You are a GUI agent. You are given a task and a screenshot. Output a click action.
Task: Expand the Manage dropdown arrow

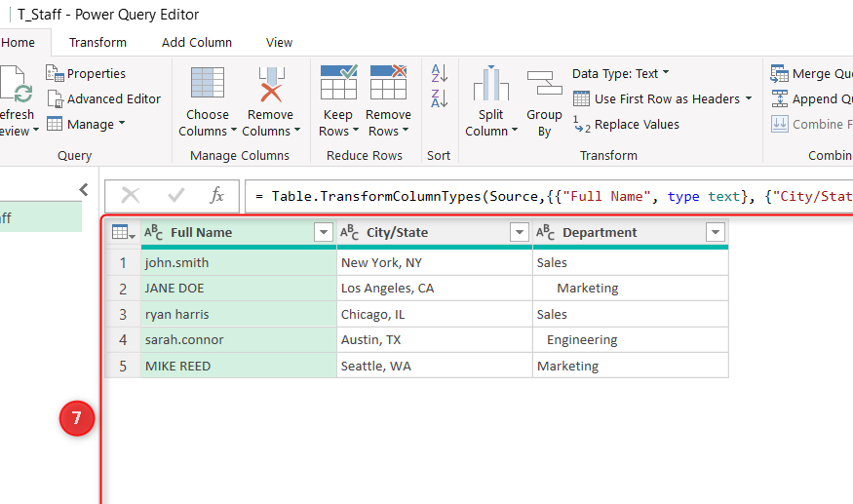click(x=121, y=123)
